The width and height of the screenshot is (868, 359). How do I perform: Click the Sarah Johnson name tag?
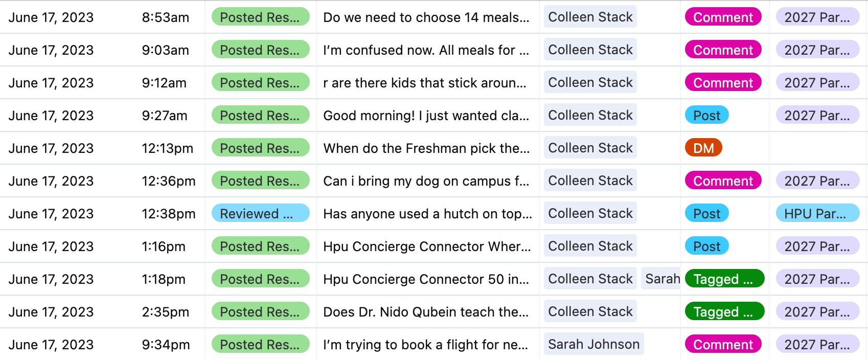coord(593,345)
